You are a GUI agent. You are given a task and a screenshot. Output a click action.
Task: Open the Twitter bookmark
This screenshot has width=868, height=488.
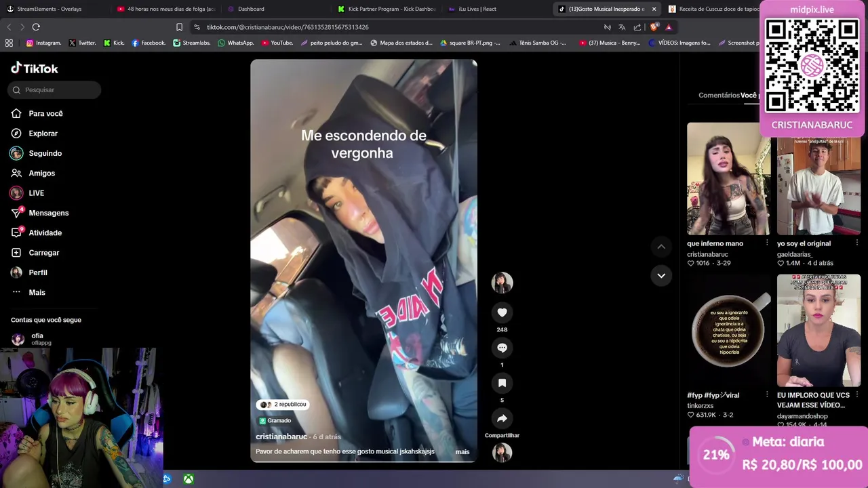click(82, 43)
